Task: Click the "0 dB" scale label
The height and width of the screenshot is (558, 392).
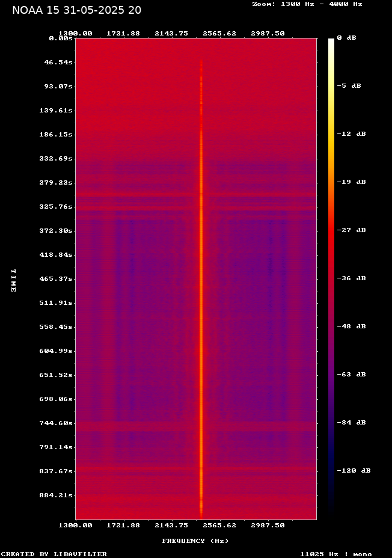Action: 346,38
